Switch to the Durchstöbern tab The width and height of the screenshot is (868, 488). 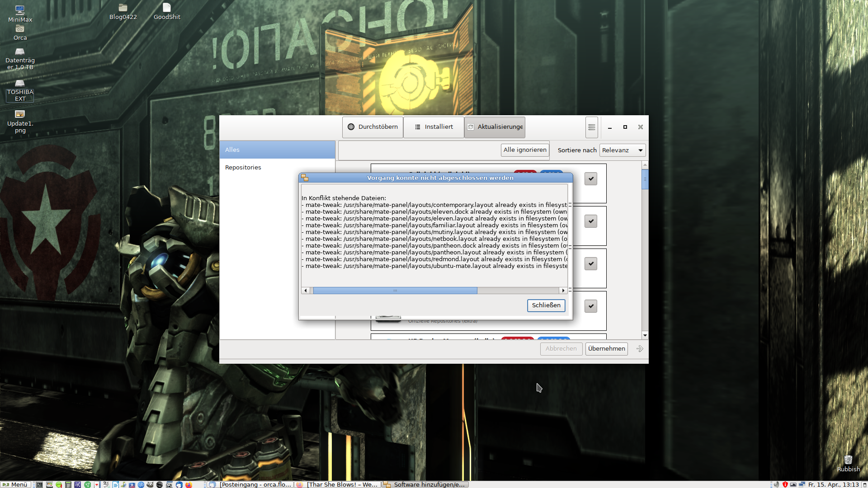(x=373, y=127)
